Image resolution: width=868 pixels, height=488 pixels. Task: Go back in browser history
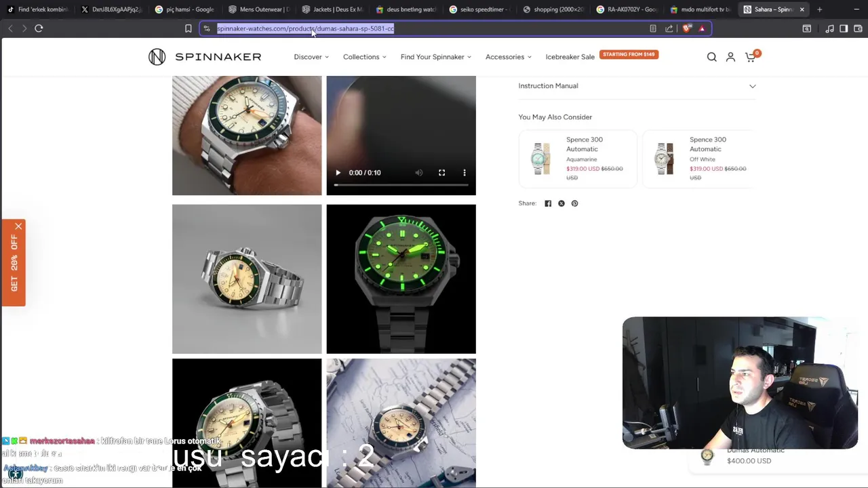point(10,28)
